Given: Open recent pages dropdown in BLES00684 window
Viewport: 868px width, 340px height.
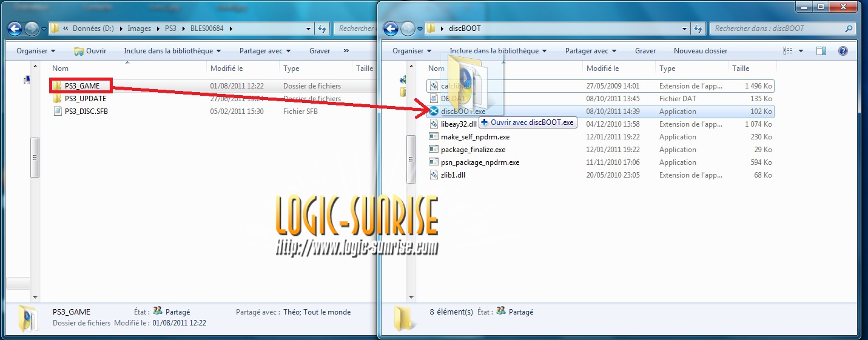Looking at the screenshot, I should (x=42, y=28).
